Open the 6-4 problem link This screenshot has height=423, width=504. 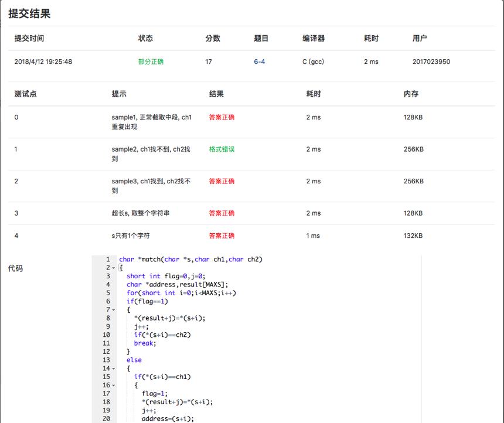click(x=259, y=62)
